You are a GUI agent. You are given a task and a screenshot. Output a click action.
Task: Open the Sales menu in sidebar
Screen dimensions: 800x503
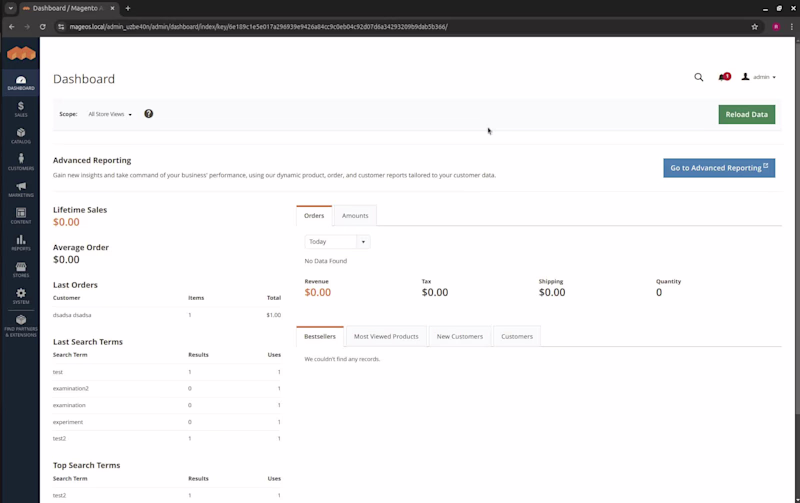pos(21,109)
